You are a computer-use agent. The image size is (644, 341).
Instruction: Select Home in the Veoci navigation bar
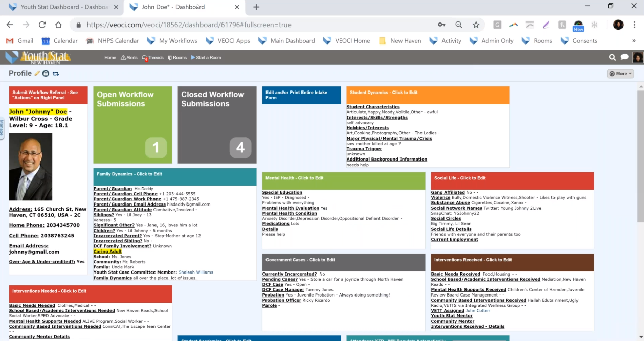tap(110, 58)
